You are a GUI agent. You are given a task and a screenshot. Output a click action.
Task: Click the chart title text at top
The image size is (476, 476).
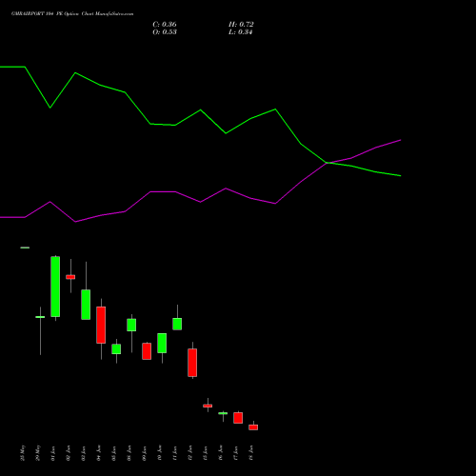coord(72,14)
